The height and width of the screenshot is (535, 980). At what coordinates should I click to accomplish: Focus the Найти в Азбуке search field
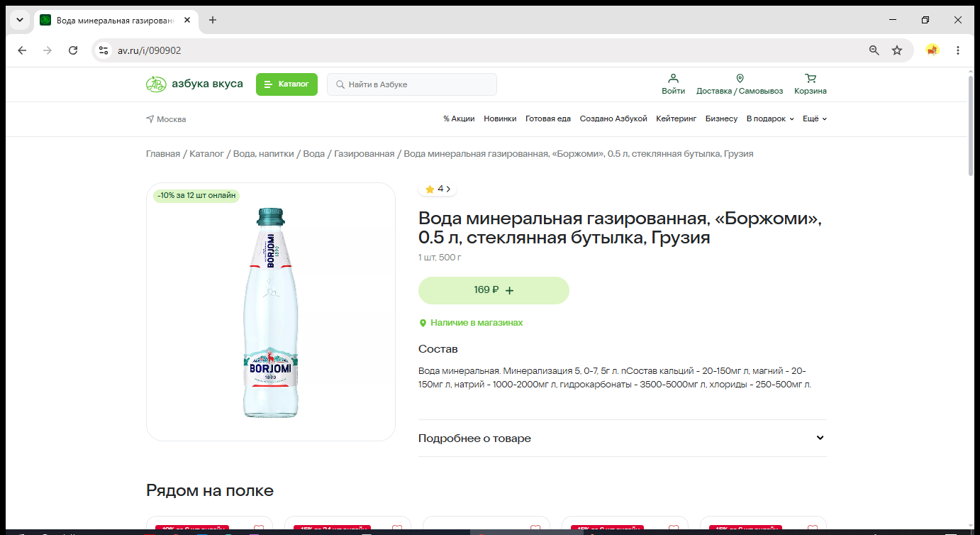pyautogui.click(x=412, y=84)
